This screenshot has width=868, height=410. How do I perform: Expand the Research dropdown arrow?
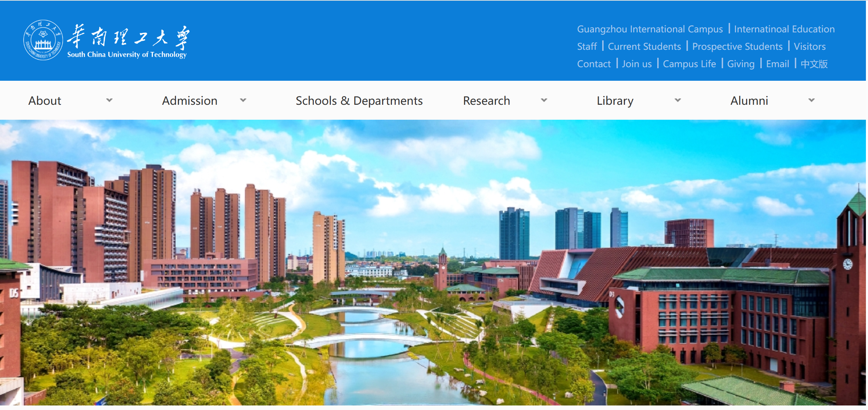coord(544,101)
